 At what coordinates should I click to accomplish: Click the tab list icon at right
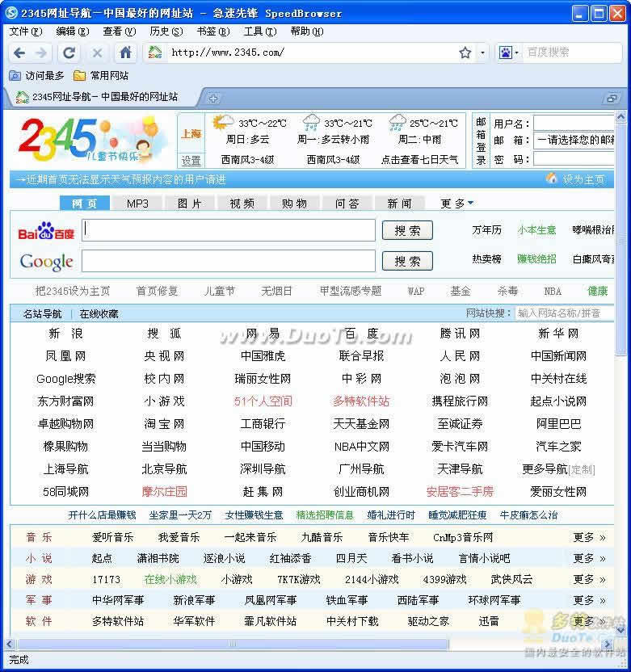(612, 99)
